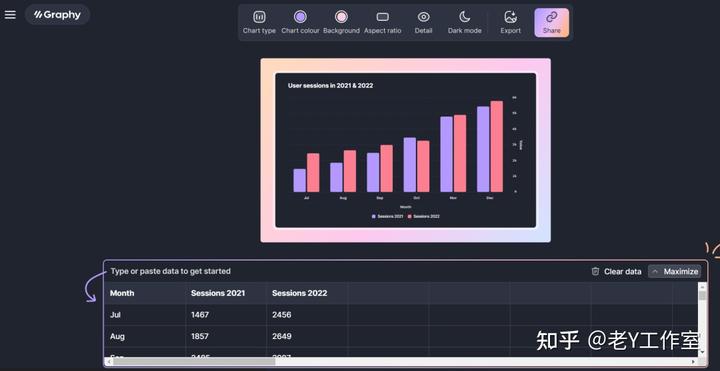The width and height of the screenshot is (720, 371).
Task: Open the Export options
Action: [511, 22]
